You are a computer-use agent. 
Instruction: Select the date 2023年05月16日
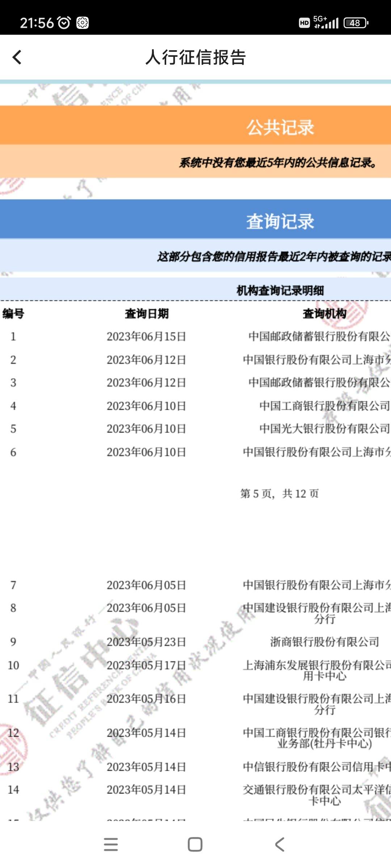[x=146, y=698]
